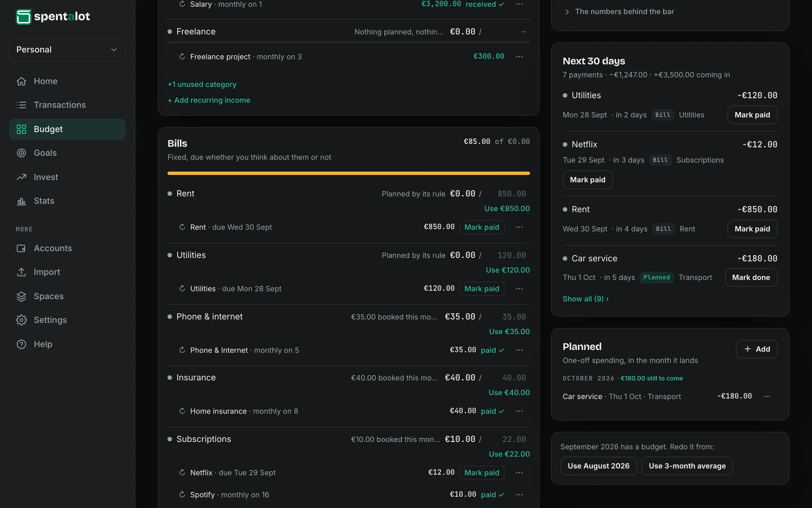Add a Planned one-off spending

tap(756, 349)
